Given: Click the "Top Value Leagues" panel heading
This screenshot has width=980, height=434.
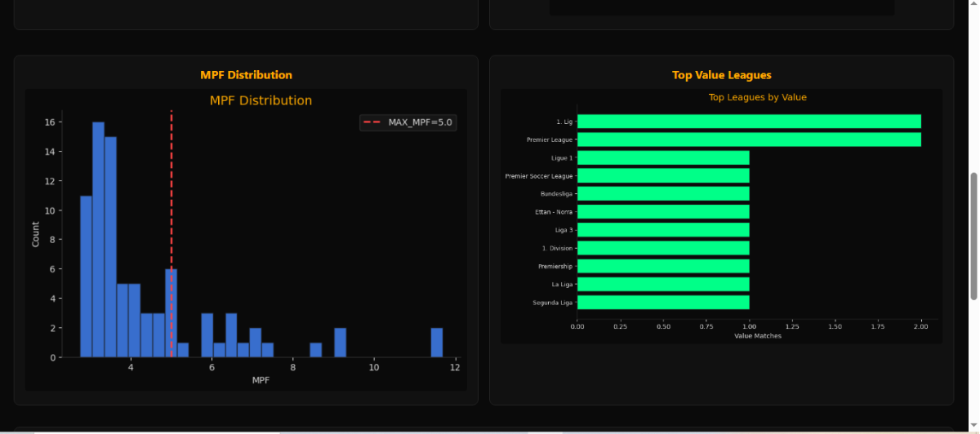Looking at the screenshot, I should tap(721, 75).
